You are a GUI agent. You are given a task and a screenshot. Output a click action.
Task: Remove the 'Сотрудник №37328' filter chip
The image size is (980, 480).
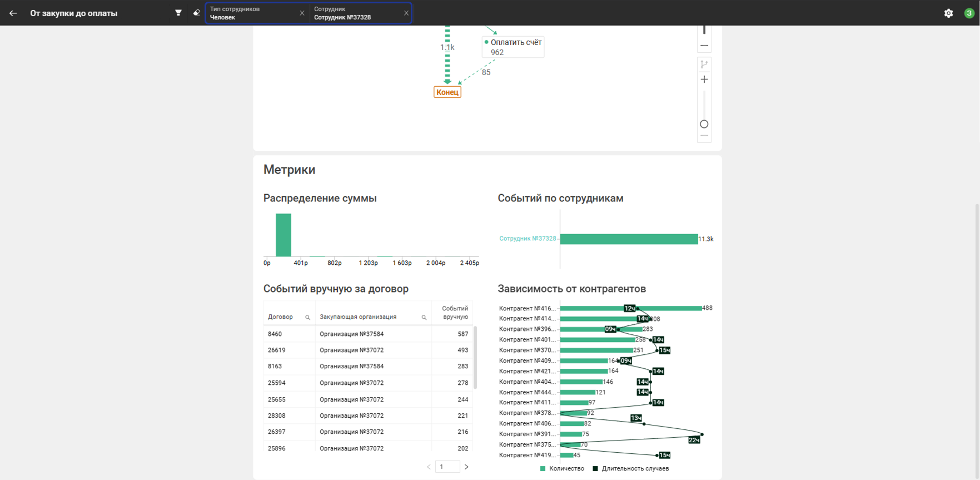[x=406, y=13]
